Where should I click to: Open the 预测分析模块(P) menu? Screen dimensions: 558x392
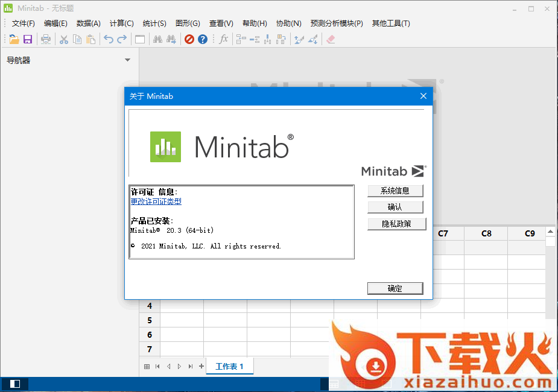[x=337, y=24]
